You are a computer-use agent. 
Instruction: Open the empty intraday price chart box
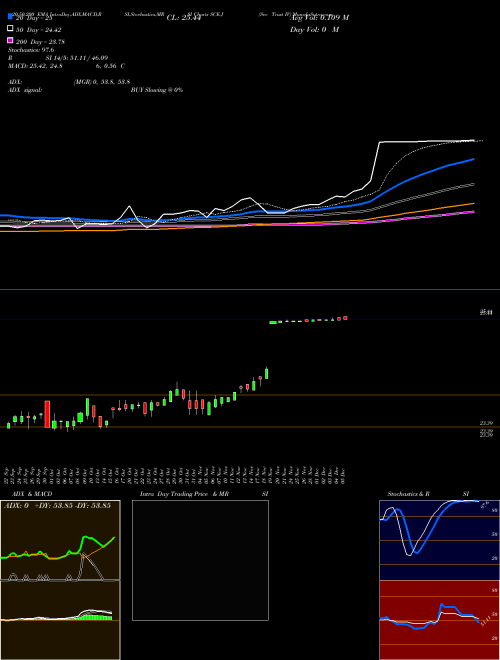[x=200, y=560]
